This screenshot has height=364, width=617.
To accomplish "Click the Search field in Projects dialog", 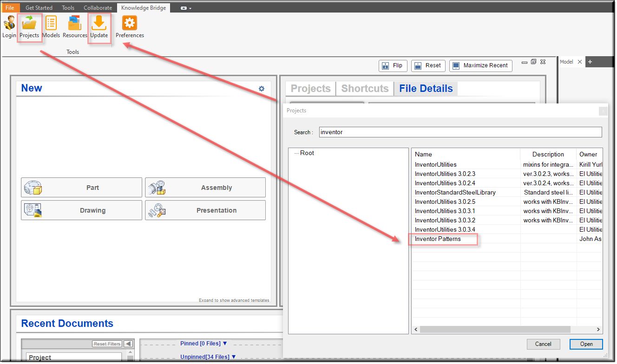I will point(460,132).
